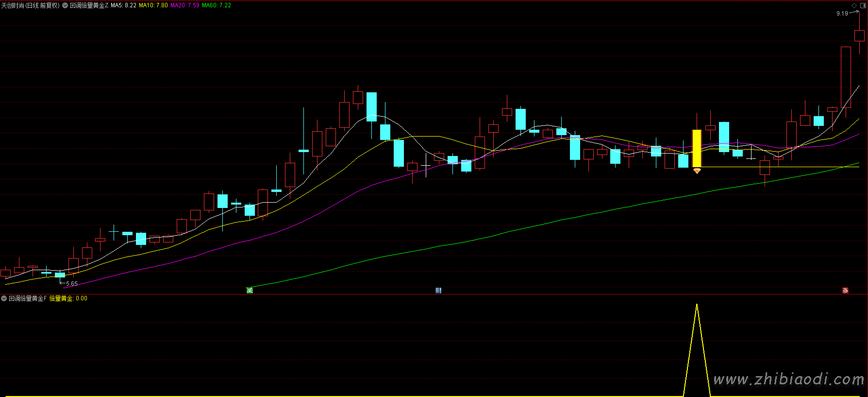Select the MA20 magenta label

[x=185, y=5]
